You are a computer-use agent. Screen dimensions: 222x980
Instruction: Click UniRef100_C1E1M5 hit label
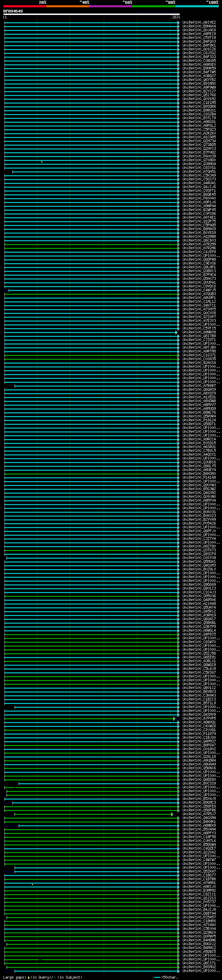point(199,103)
